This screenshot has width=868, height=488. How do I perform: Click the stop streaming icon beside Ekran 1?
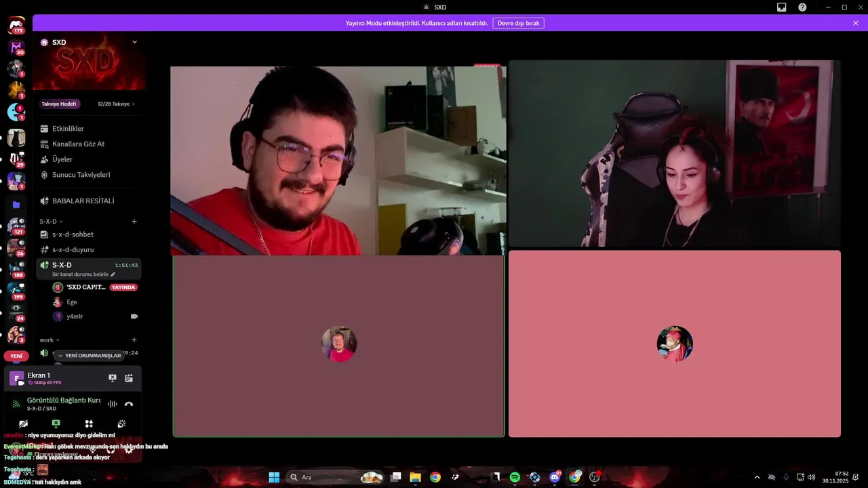point(113,378)
